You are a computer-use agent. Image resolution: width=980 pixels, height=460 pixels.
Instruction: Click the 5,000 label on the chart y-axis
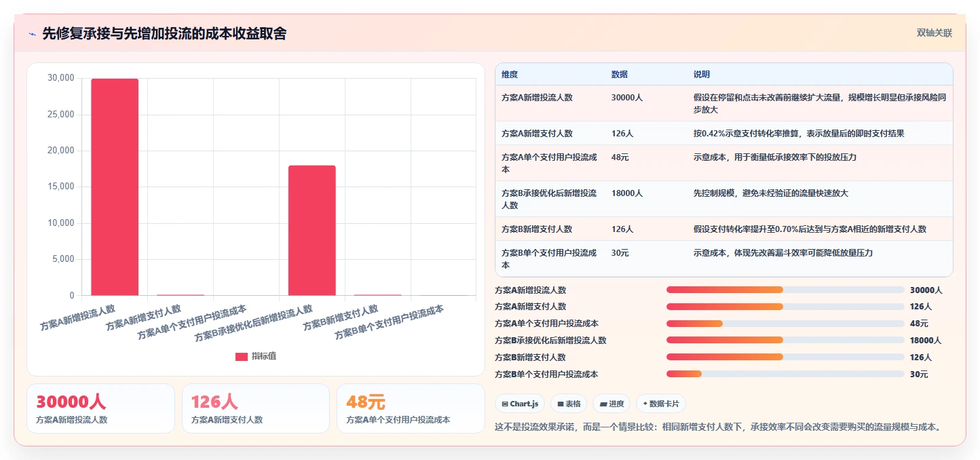point(63,260)
